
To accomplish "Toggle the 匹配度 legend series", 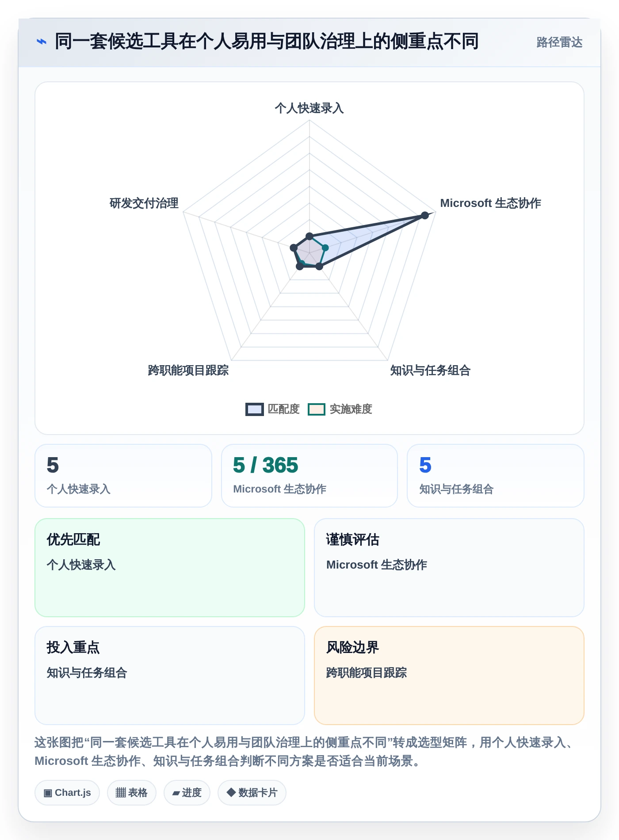I will 273,409.
